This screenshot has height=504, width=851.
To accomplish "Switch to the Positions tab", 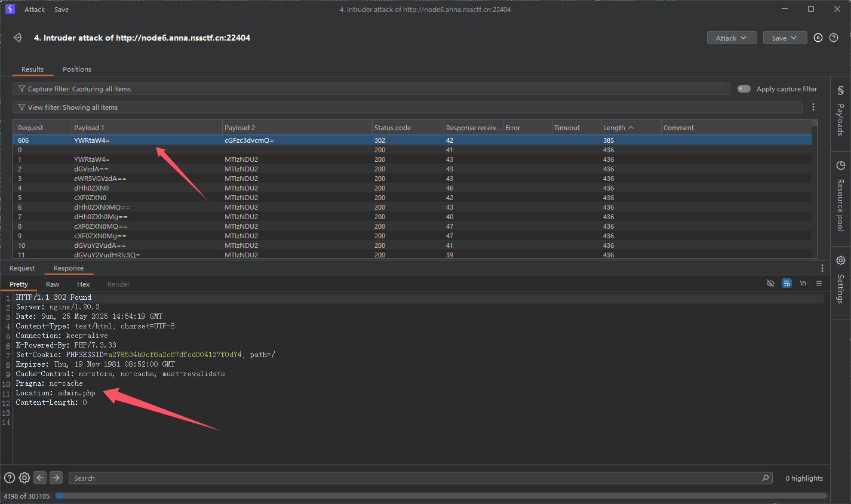I will [x=77, y=69].
